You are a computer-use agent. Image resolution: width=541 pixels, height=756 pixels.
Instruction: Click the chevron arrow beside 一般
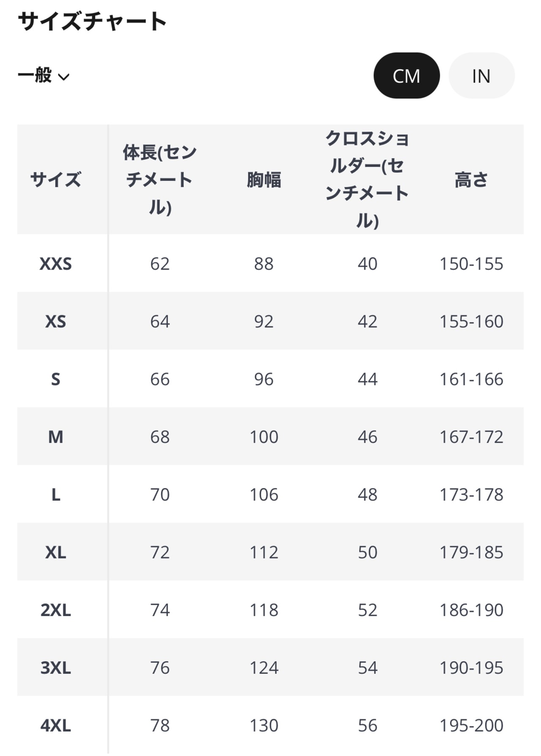point(64,77)
